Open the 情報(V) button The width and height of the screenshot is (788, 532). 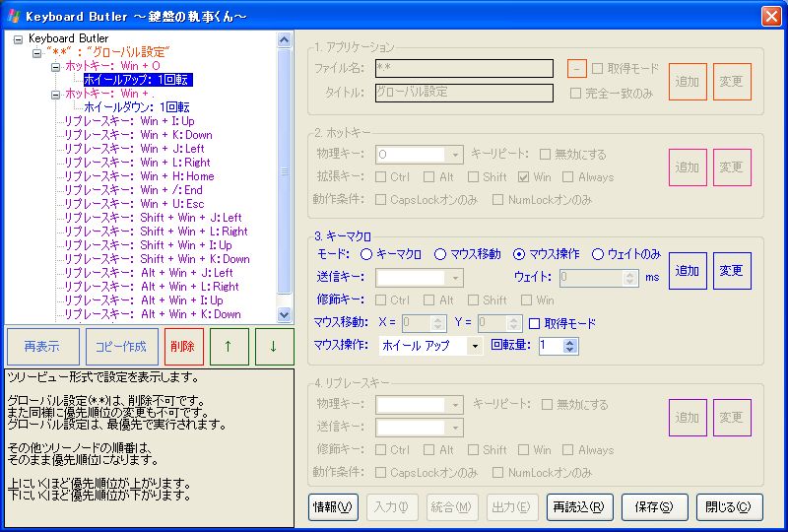point(333,507)
